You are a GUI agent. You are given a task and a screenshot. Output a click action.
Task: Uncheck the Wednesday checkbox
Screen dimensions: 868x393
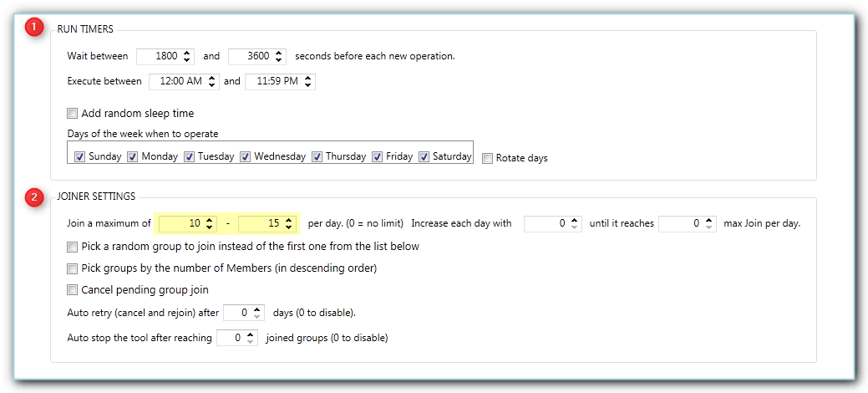(x=246, y=156)
